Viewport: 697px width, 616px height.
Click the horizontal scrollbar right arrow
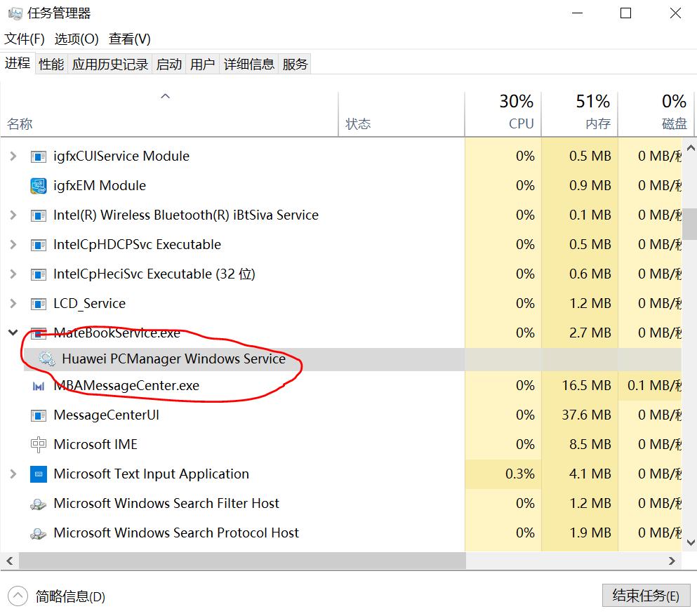pyautogui.click(x=672, y=561)
